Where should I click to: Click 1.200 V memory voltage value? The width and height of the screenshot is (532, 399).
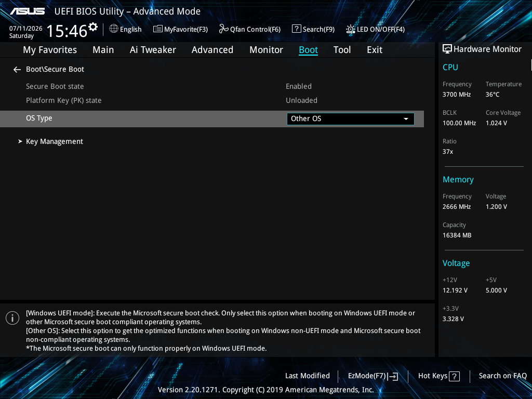(x=496, y=207)
